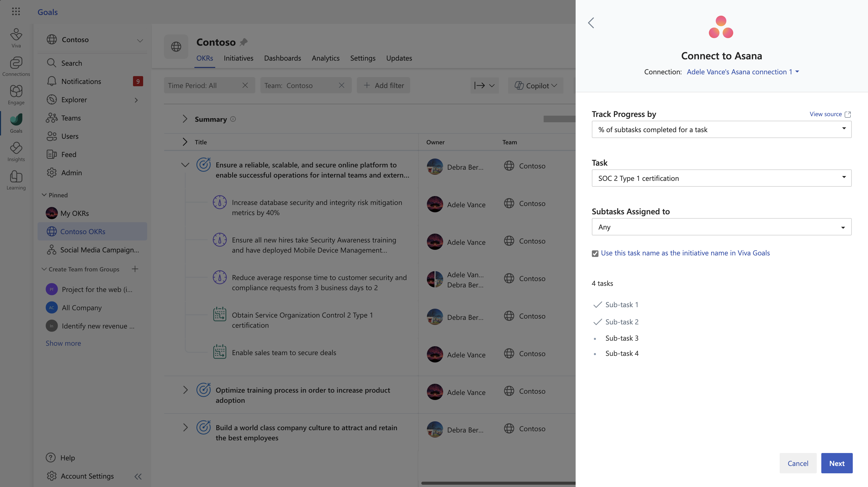The width and height of the screenshot is (868, 487).
Task: Open the Subtasks Assigned to dropdown
Action: click(721, 227)
